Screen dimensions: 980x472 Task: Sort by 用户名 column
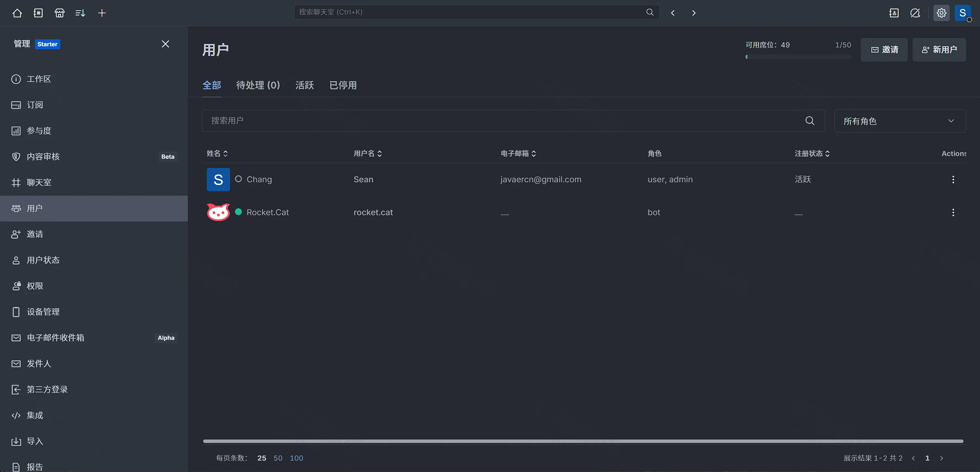coord(368,154)
